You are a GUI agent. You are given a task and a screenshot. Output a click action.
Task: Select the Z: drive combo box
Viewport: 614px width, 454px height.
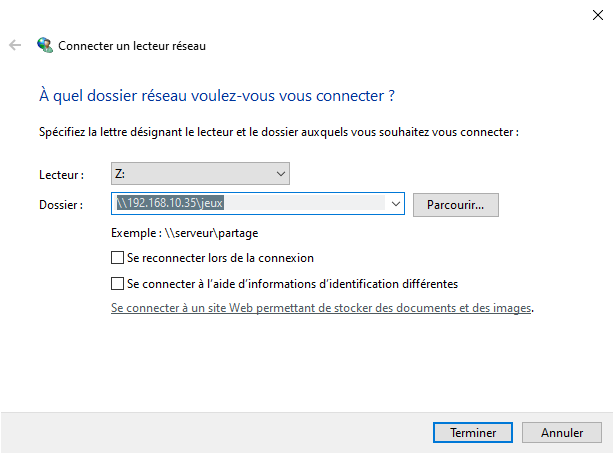pos(200,174)
